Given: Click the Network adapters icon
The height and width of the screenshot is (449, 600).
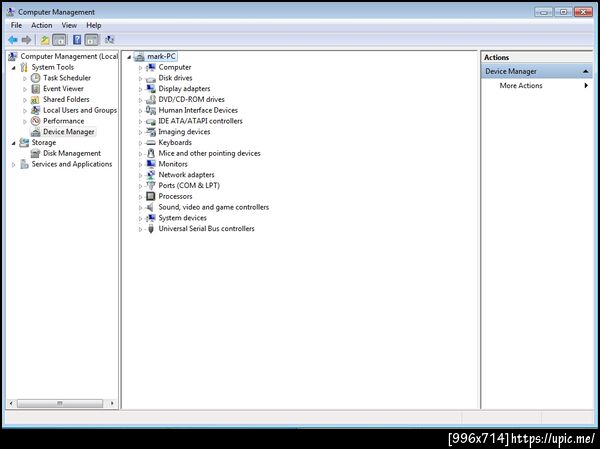Looking at the screenshot, I should (151, 175).
